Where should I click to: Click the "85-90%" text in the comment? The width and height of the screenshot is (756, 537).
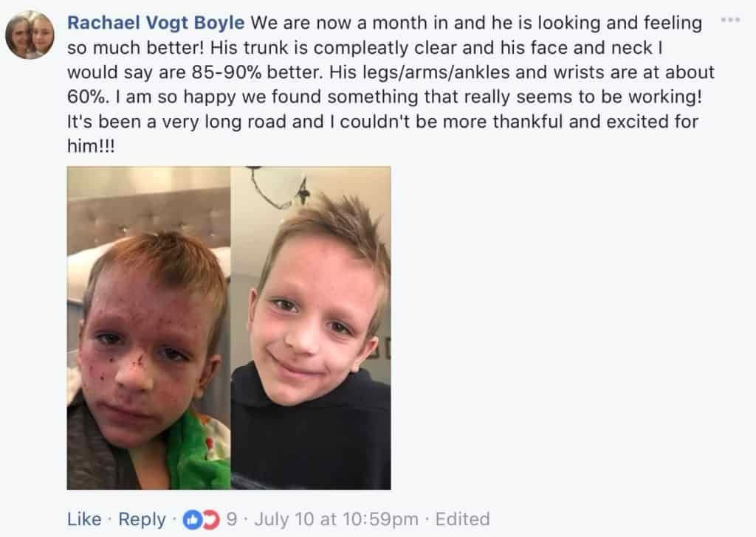227,72
